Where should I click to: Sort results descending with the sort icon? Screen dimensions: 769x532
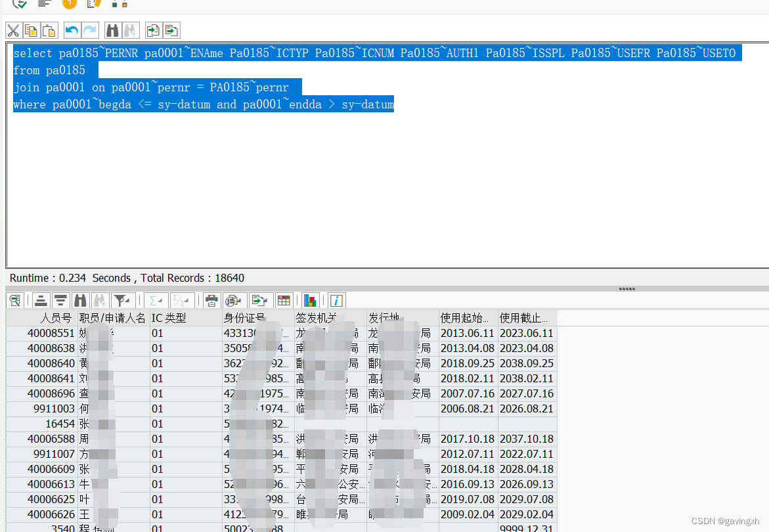60,300
